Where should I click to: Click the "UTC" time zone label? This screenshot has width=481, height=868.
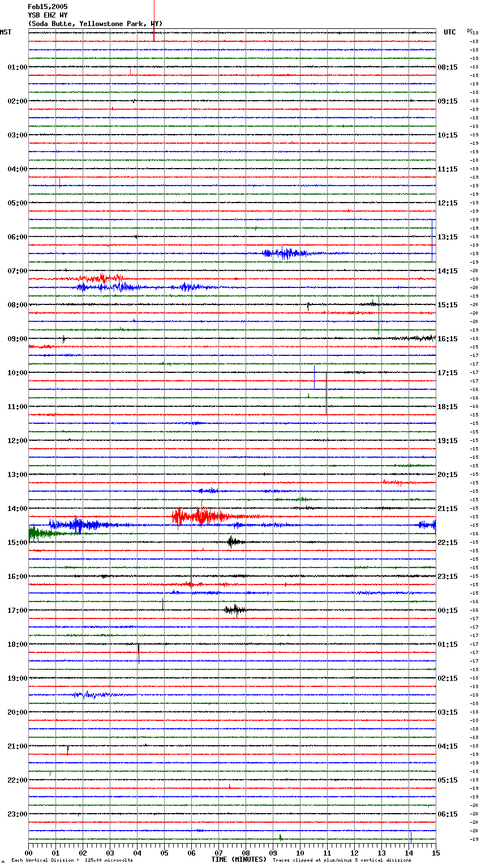pyautogui.click(x=450, y=32)
